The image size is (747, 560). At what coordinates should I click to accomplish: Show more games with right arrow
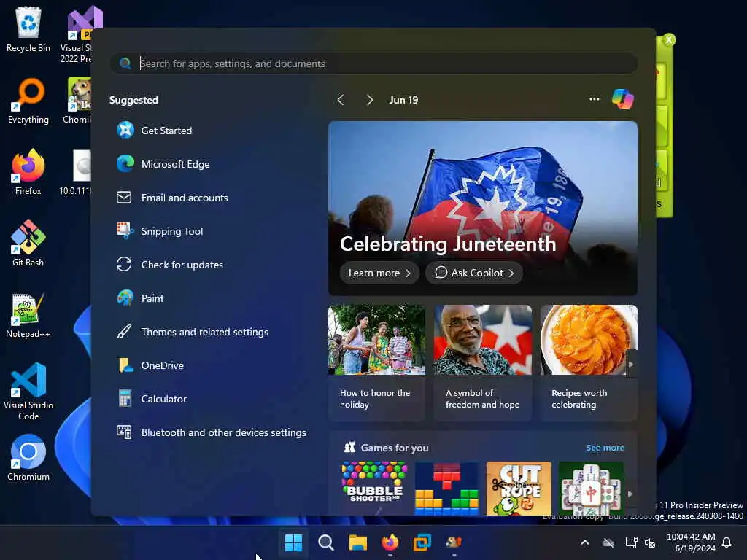[x=630, y=494]
